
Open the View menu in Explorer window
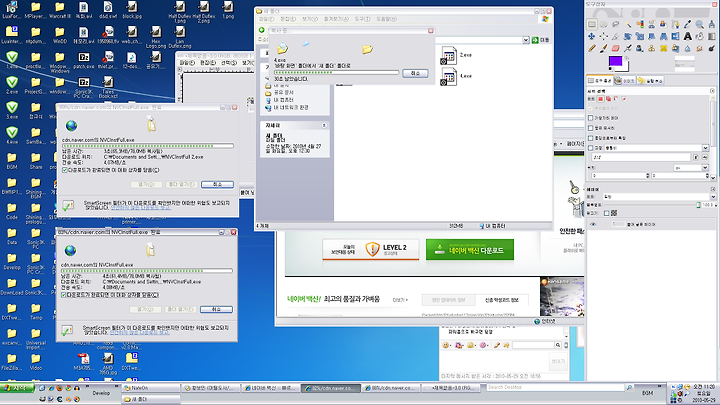pyautogui.click(x=310, y=19)
